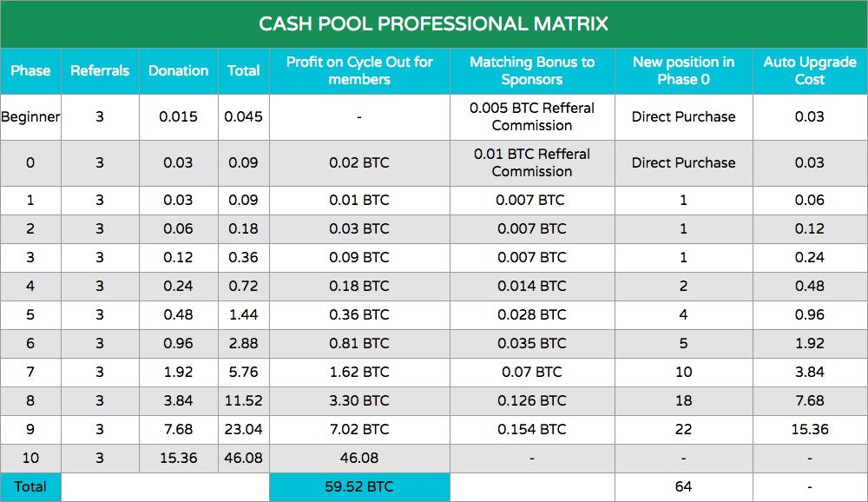Click total value 0.18
Image resolution: width=868 pixels, height=502 pixels.
pyautogui.click(x=244, y=228)
